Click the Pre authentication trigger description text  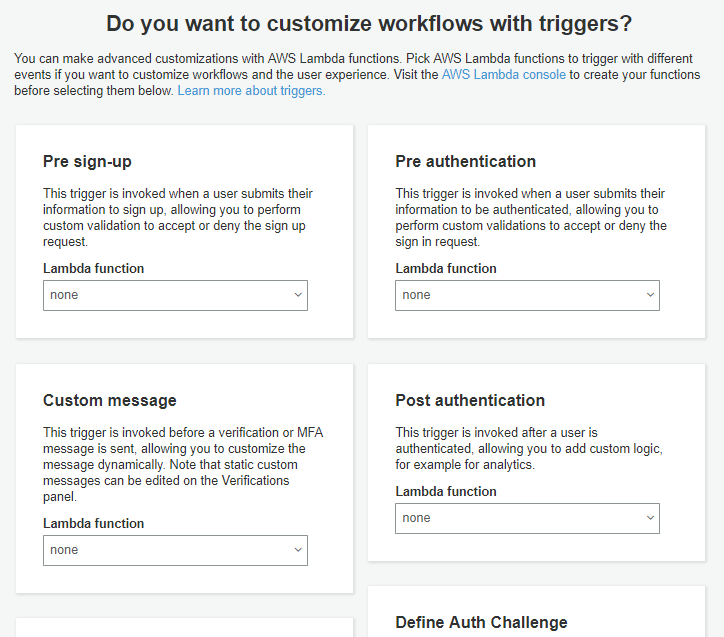coord(530,218)
